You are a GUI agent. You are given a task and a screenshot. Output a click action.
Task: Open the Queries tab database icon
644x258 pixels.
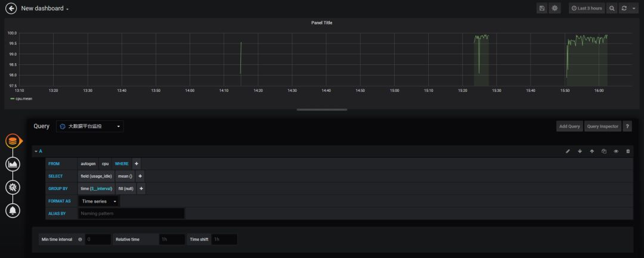[13, 141]
